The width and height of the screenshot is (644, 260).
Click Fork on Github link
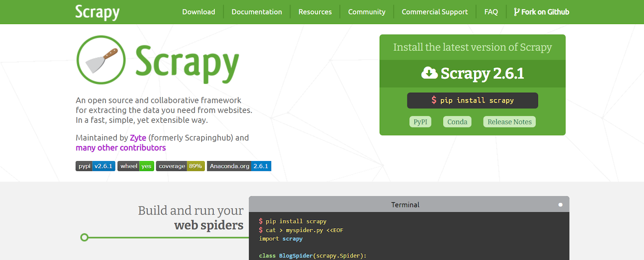pyautogui.click(x=542, y=12)
